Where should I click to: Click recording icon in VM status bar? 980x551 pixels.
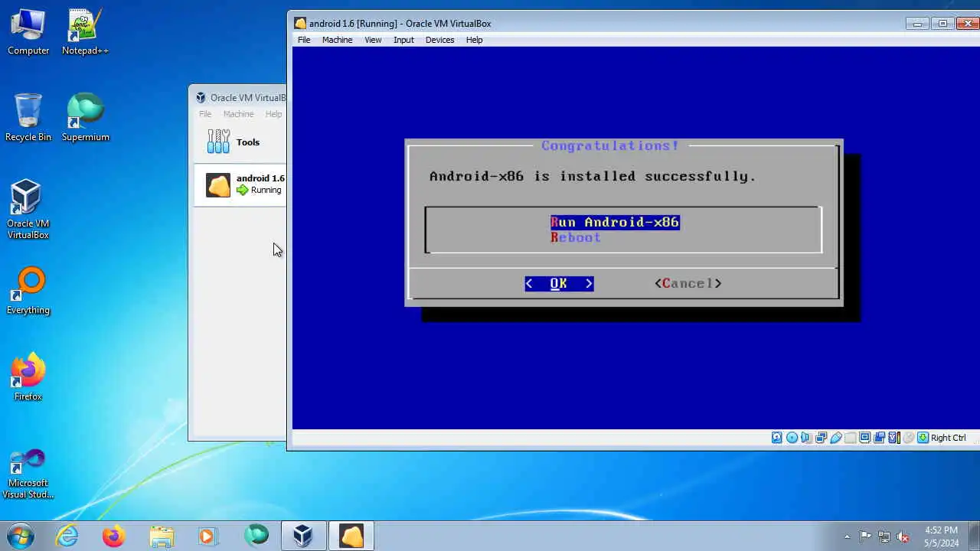coord(879,438)
